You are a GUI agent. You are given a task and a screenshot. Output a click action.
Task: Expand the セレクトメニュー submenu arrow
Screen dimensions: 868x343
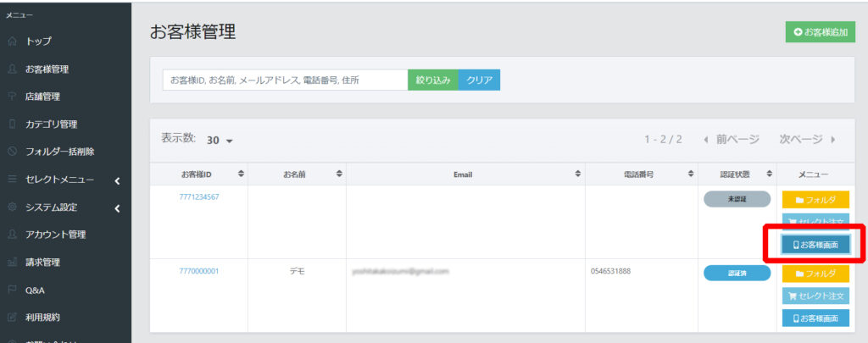click(117, 180)
